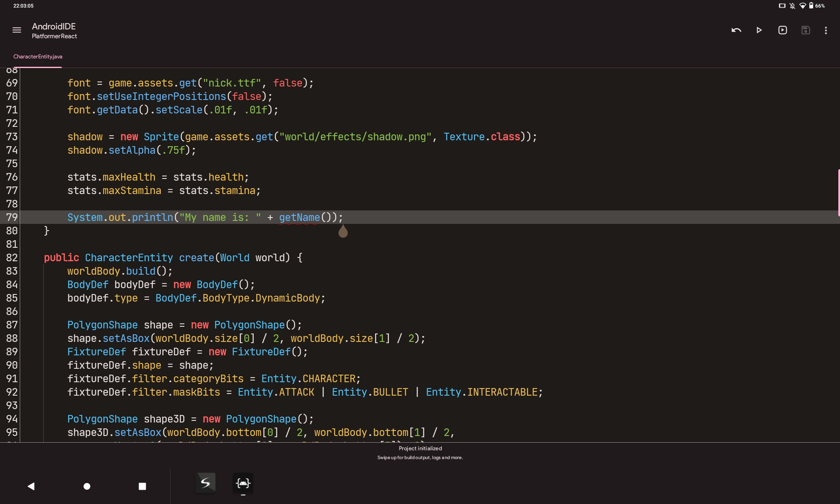The height and width of the screenshot is (504, 840).
Task: Click line number 79 in the gutter
Action: [12, 217]
